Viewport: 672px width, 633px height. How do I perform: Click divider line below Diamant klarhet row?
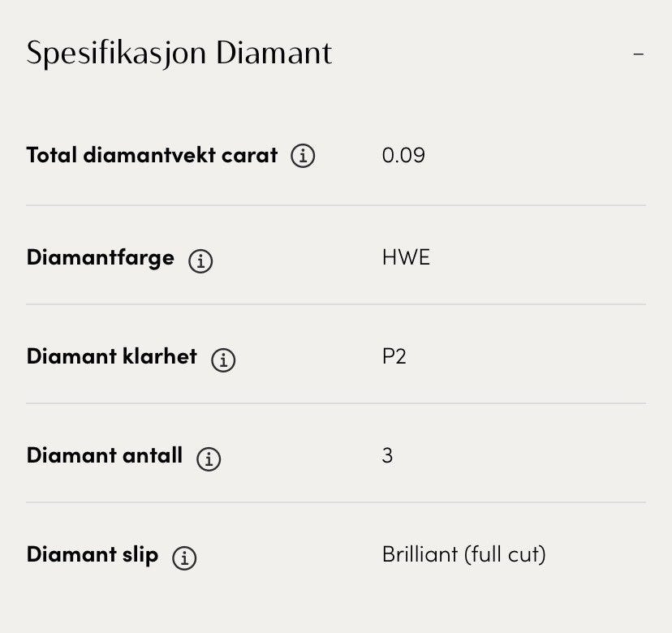(336, 403)
